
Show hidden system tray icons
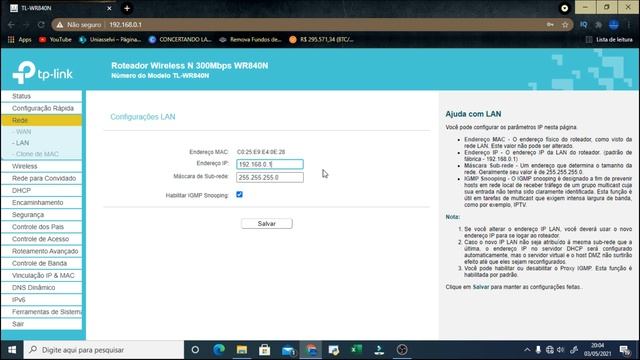[x=527, y=350]
